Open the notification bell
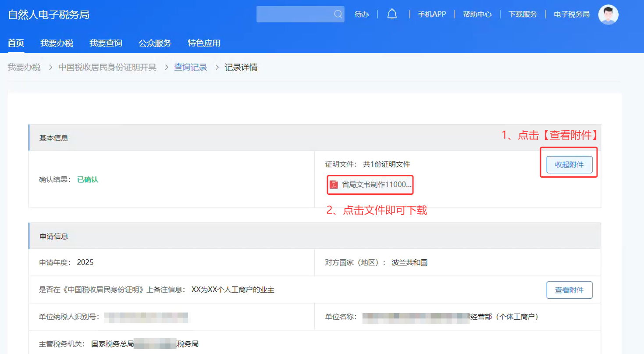 point(392,14)
